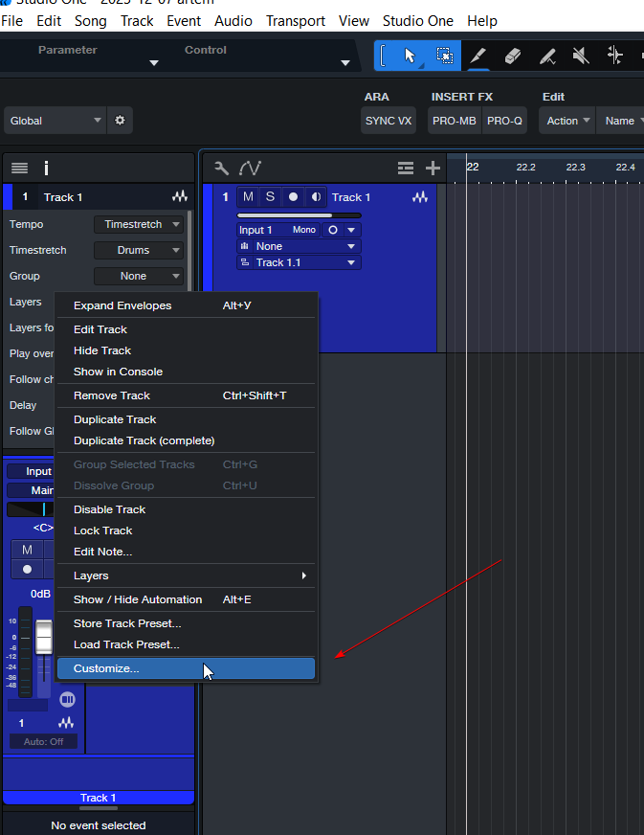Select Expand Envelopes menu entry
644x835 pixels.
[x=186, y=305]
